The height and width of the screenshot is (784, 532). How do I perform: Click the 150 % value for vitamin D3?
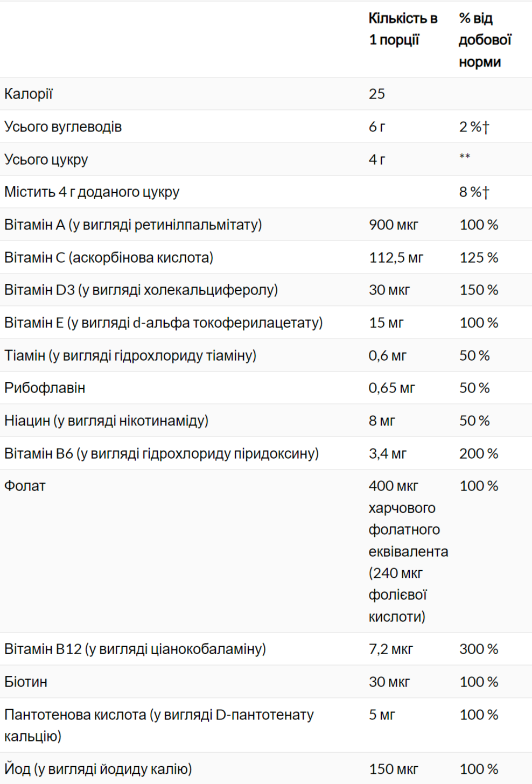(478, 290)
